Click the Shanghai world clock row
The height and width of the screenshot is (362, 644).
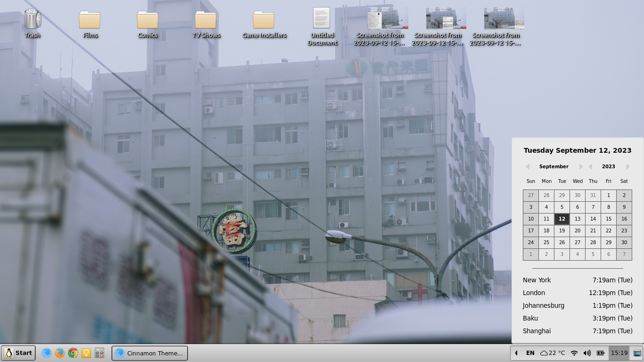[x=578, y=331]
